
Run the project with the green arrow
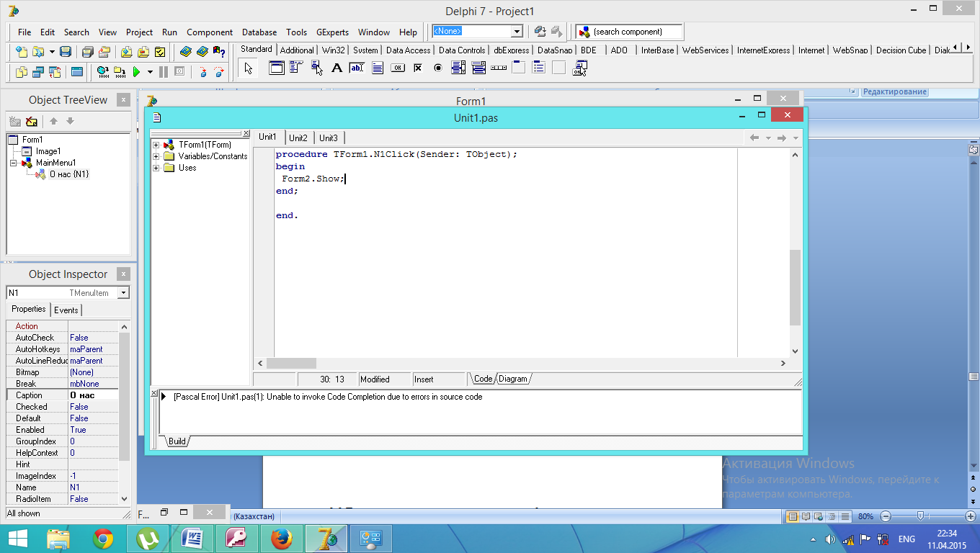pos(136,71)
